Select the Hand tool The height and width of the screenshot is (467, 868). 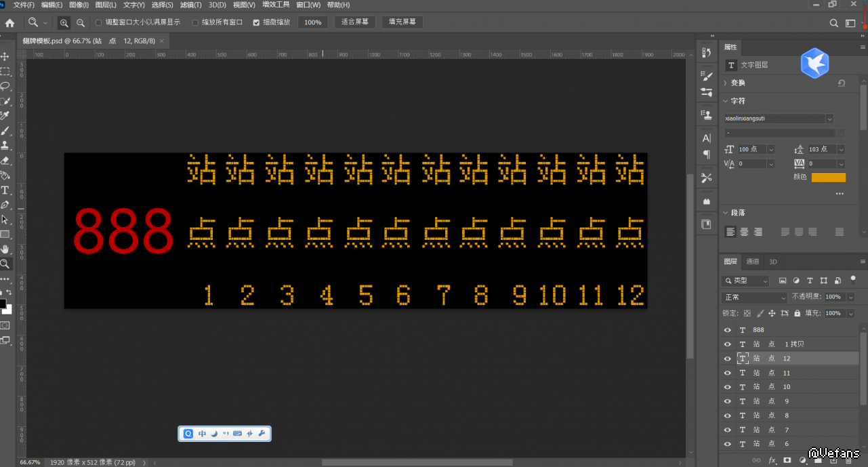tap(5, 249)
